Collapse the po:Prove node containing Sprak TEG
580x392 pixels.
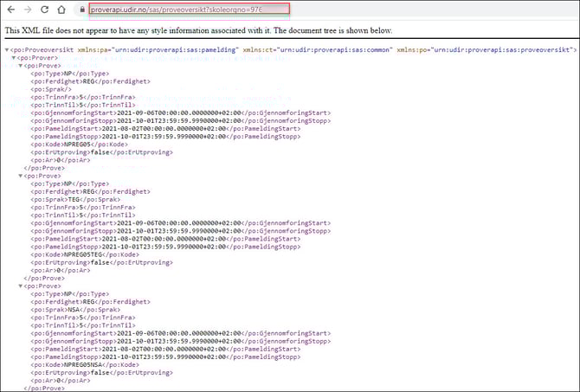tap(21, 176)
